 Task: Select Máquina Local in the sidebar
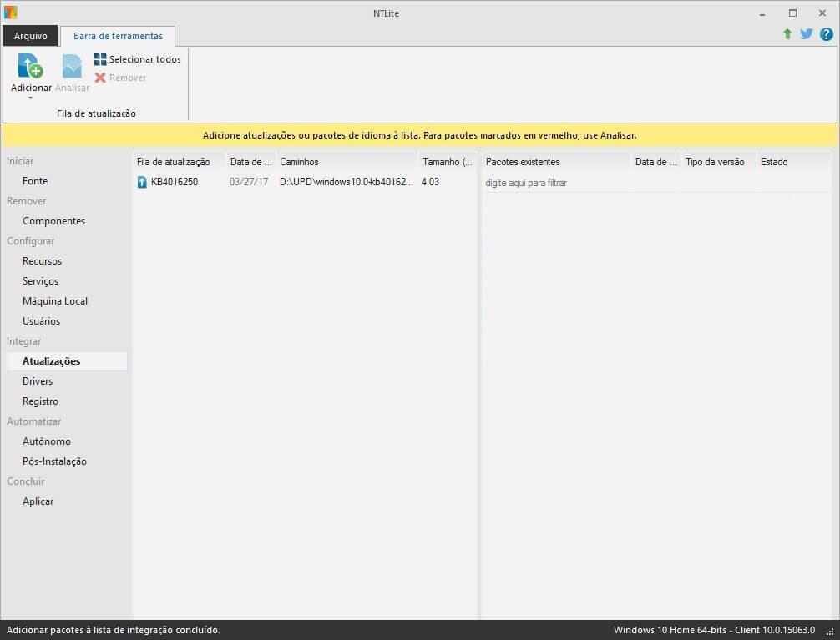(54, 301)
